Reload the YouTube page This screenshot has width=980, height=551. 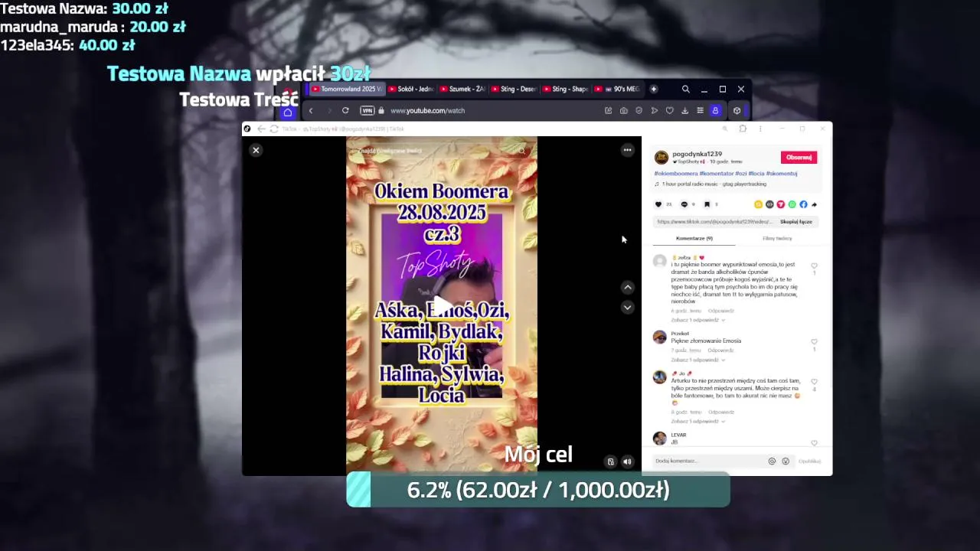tap(345, 111)
